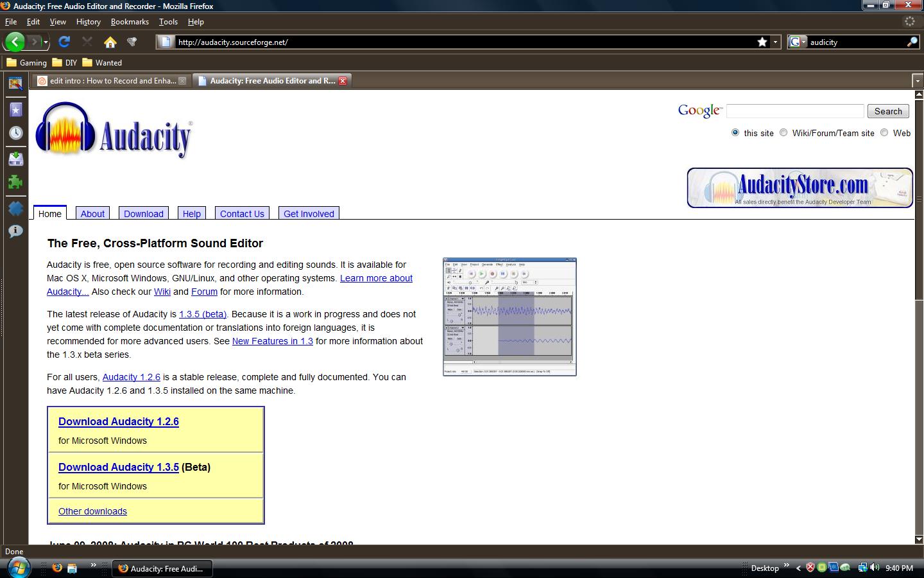Run search with the magnifier icon

click(x=912, y=42)
